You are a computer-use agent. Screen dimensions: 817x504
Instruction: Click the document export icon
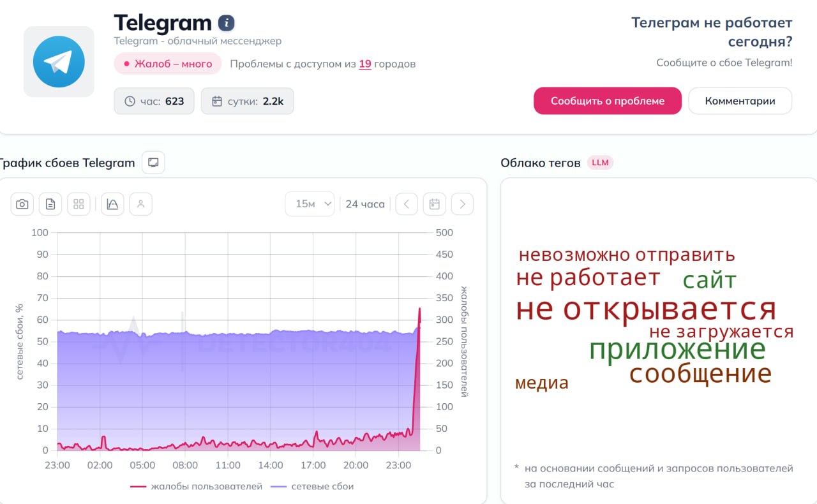50,204
